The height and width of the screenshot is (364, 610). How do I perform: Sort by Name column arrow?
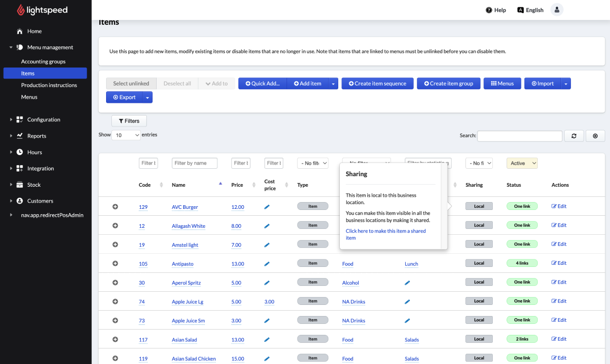(x=221, y=184)
